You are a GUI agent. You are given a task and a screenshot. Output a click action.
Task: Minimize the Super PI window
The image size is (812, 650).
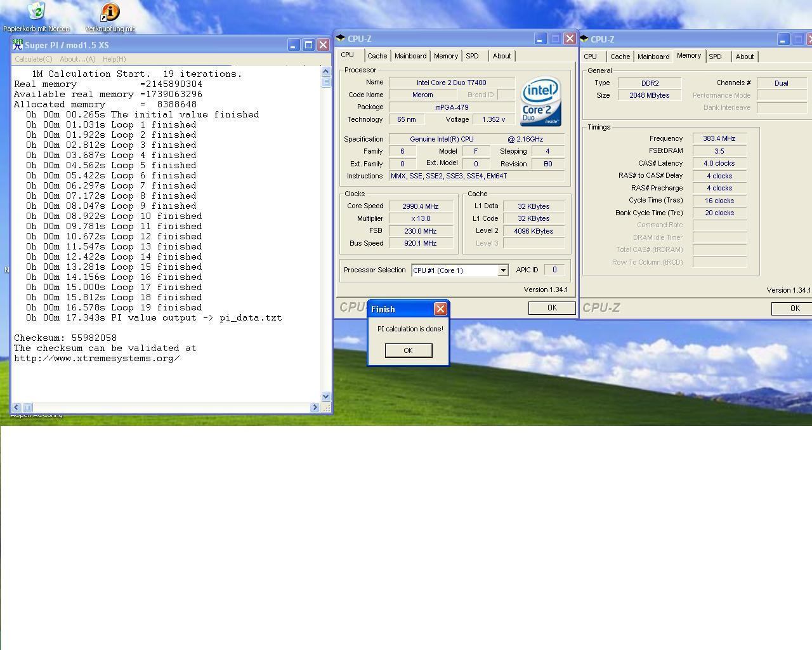(x=293, y=45)
